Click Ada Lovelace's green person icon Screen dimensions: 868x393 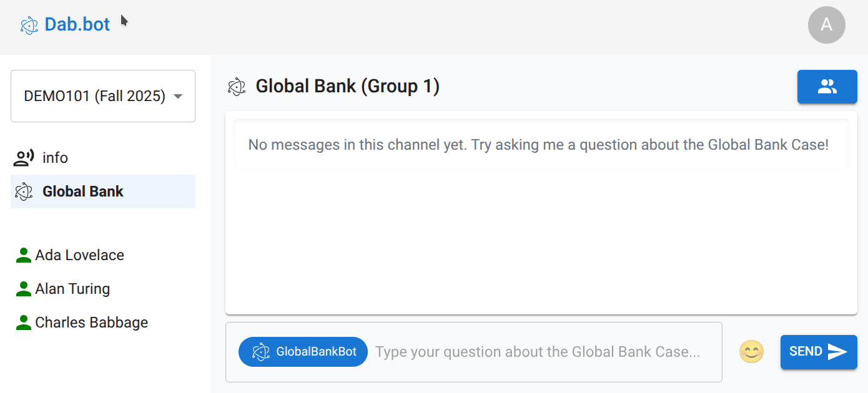point(24,255)
